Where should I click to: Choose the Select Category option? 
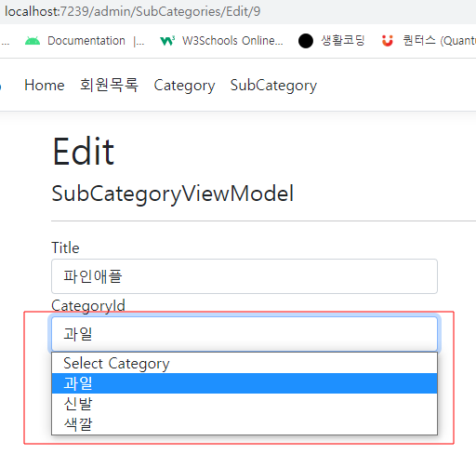click(245, 363)
